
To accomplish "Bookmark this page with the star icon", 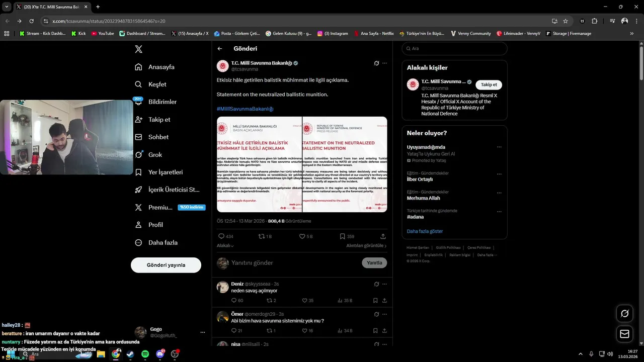I will pos(566,21).
